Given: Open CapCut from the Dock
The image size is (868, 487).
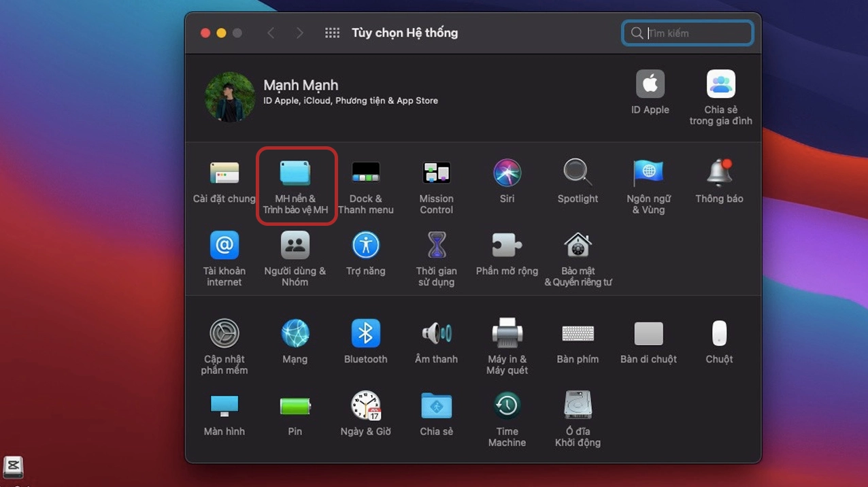Looking at the screenshot, I should click(14, 468).
